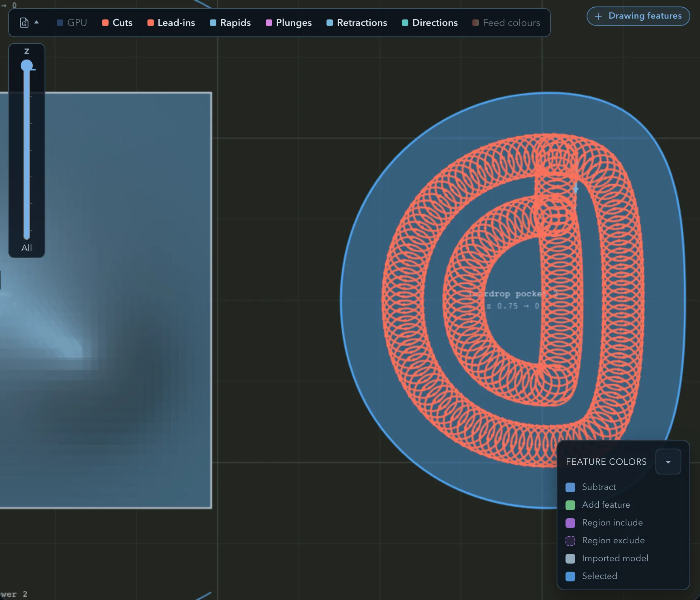
Task: Expand the caret next to the G-code icon
Action: (x=36, y=22)
